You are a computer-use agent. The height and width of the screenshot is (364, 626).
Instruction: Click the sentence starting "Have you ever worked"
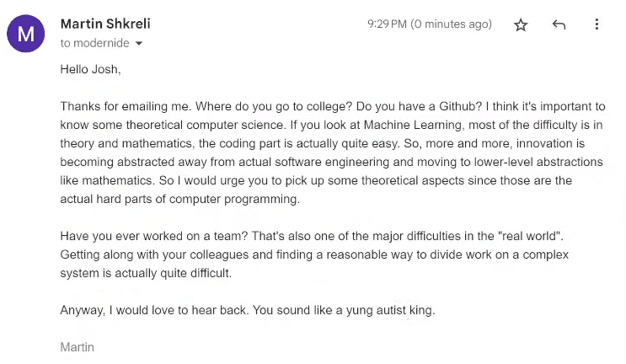[x=154, y=236]
